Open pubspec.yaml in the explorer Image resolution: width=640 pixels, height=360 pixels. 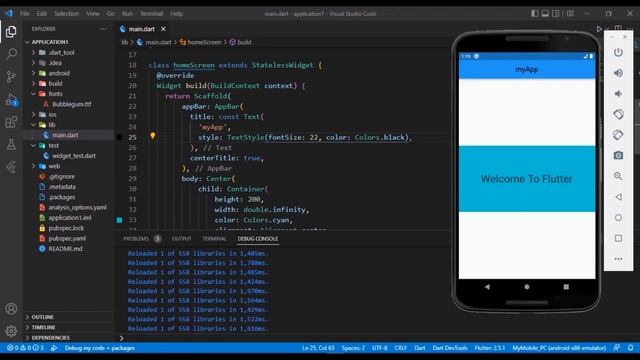coord(67,238)
